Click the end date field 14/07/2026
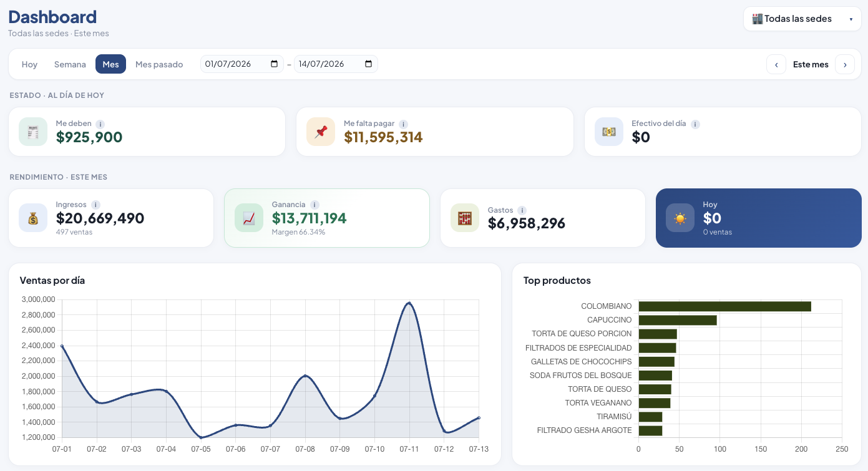Viewport: 868px width, 471px height. [x=336, y=64]
